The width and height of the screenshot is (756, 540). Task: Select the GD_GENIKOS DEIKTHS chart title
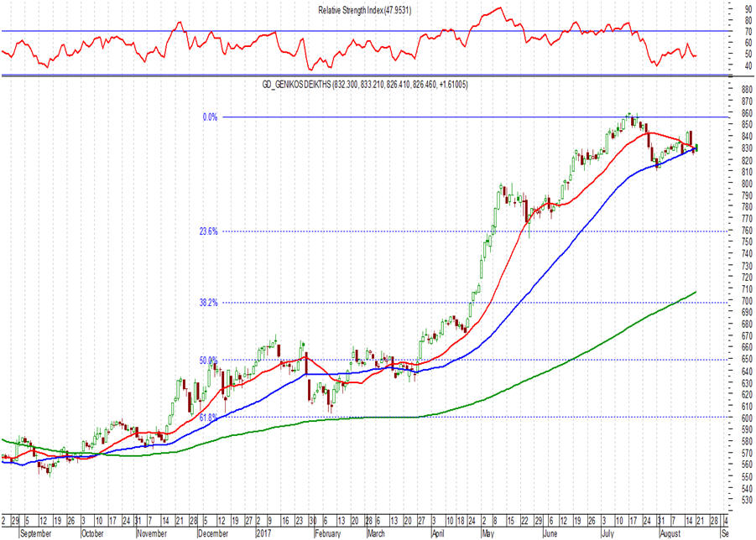[x=365, y=85]
